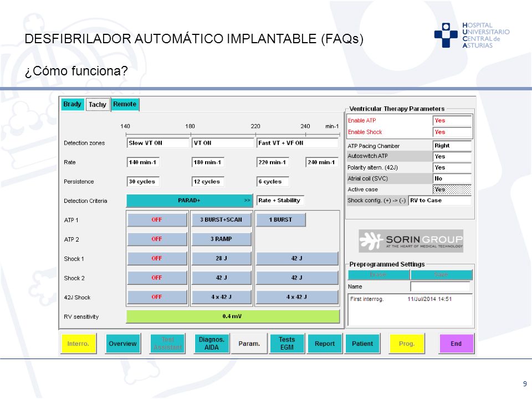Change ATP Pacing Chamber Right value
Image resolution: width=532 pixels, height=399 pixels.
(452, 146)
